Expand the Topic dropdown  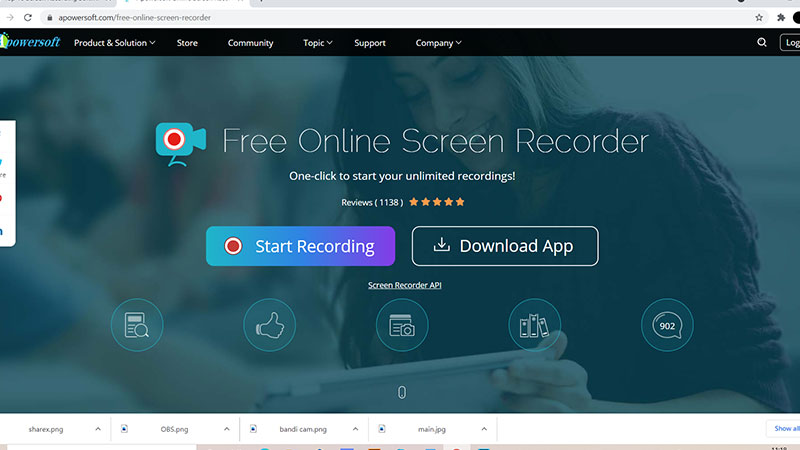(317, 43)
